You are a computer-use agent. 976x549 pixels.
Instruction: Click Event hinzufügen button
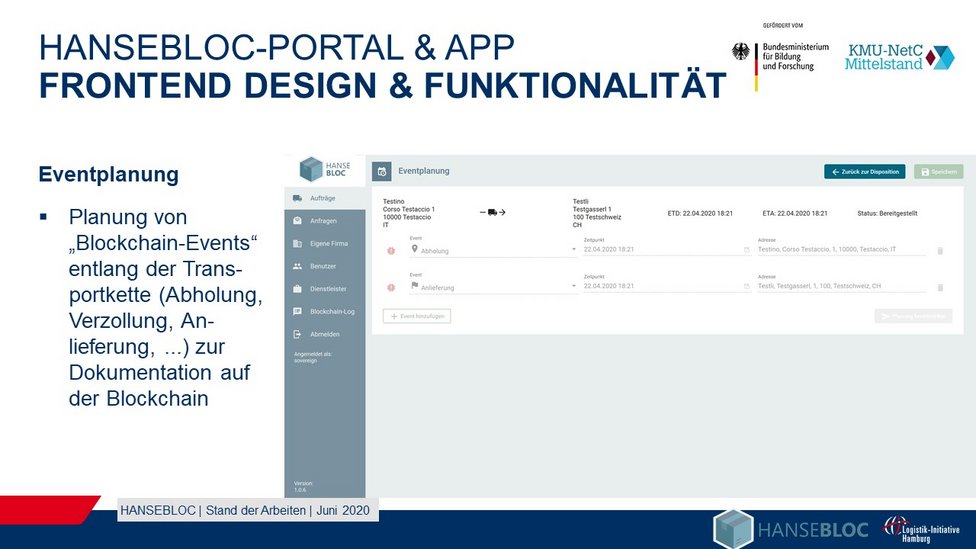coord(416,316)
